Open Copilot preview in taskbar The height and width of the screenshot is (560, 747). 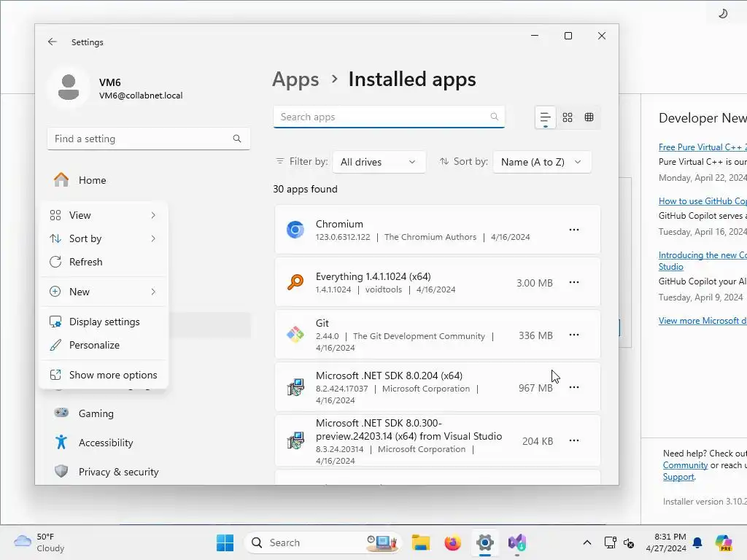[x=723, y=542]
